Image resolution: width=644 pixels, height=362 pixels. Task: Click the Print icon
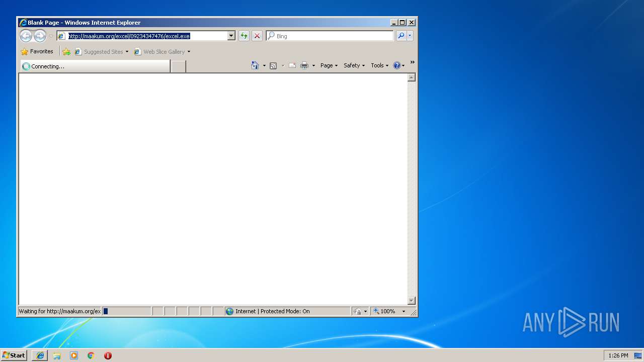[304, 65]
